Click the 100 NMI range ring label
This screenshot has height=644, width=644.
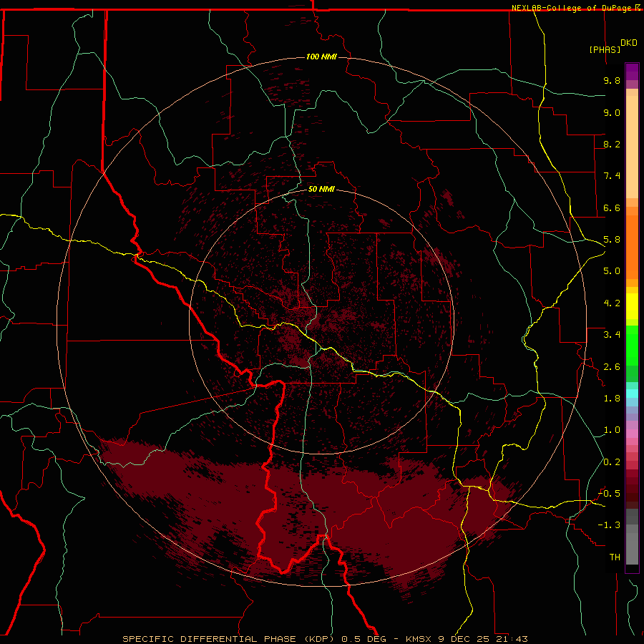point(321,57)
